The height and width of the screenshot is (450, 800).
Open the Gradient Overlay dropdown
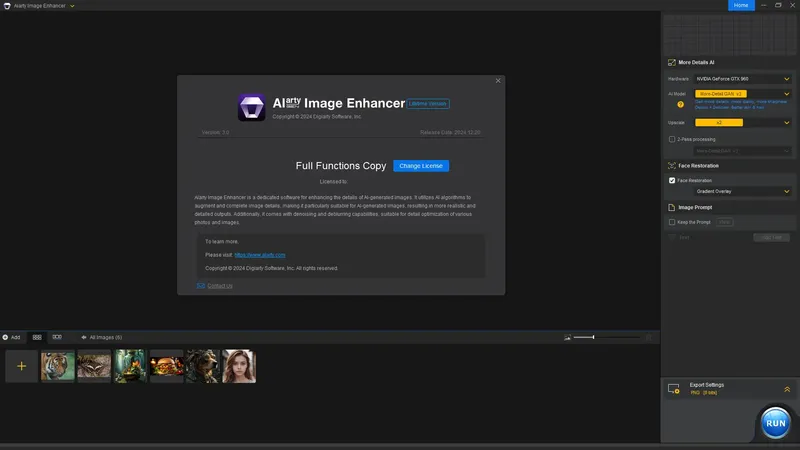(x=742, y=191)
